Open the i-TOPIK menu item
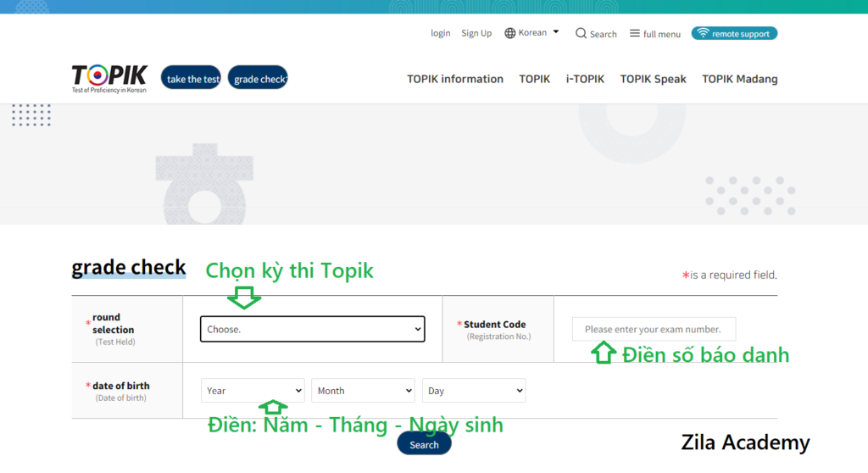 click(x=585, y=79)
